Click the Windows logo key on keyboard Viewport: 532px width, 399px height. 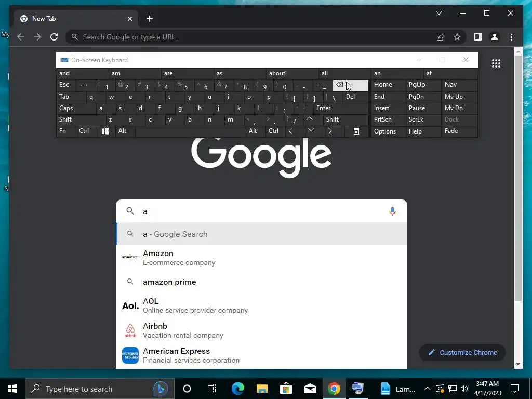click(105, 131)
